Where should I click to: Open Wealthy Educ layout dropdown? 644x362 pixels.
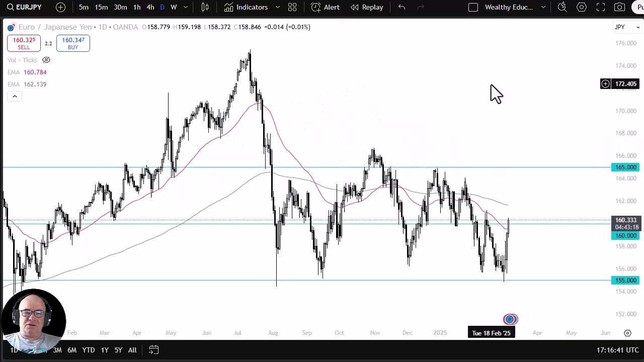[x=543, y=7]
